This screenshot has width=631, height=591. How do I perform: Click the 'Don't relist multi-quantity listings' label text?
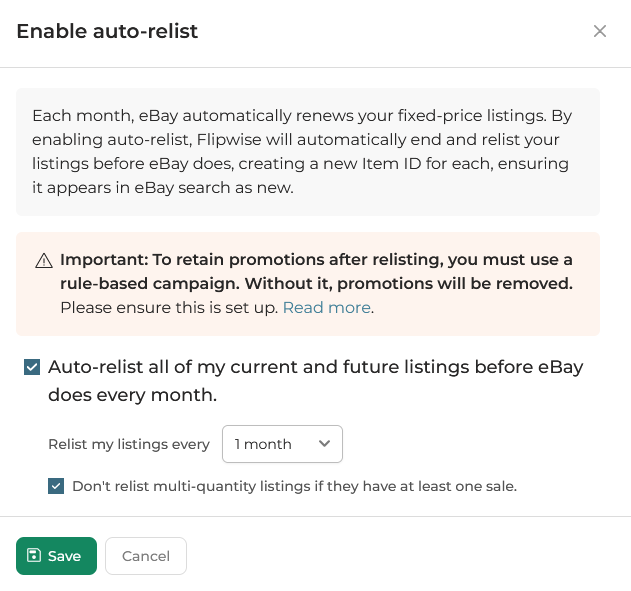coord(294,487)
